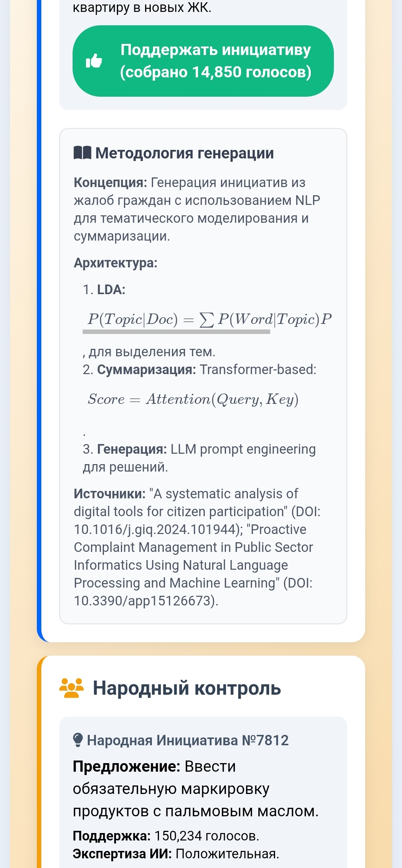The width and height of the screenshot is (402, 868).
Task: Click the book icon beside "Методология генерации"
Action: coord(82,152)
